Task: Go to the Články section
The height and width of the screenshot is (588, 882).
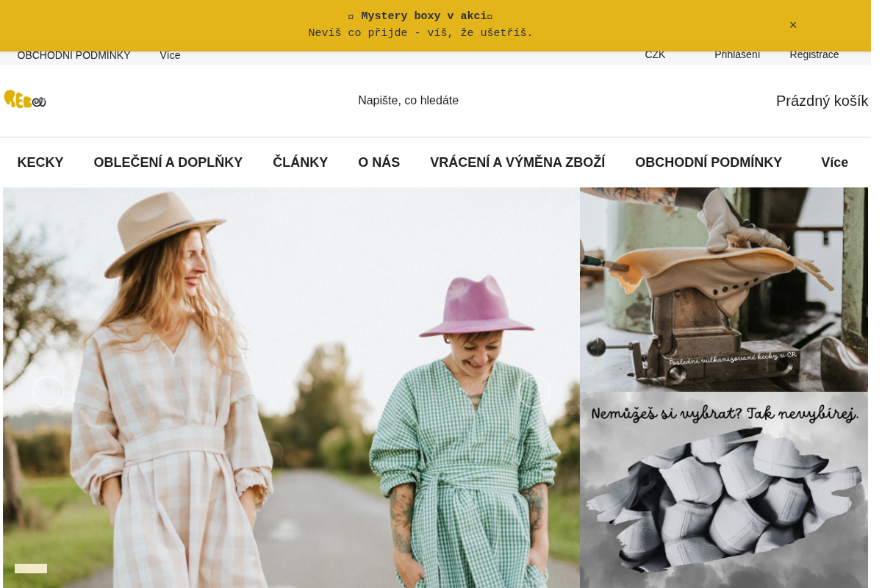Action: click(x=301, y=162)
